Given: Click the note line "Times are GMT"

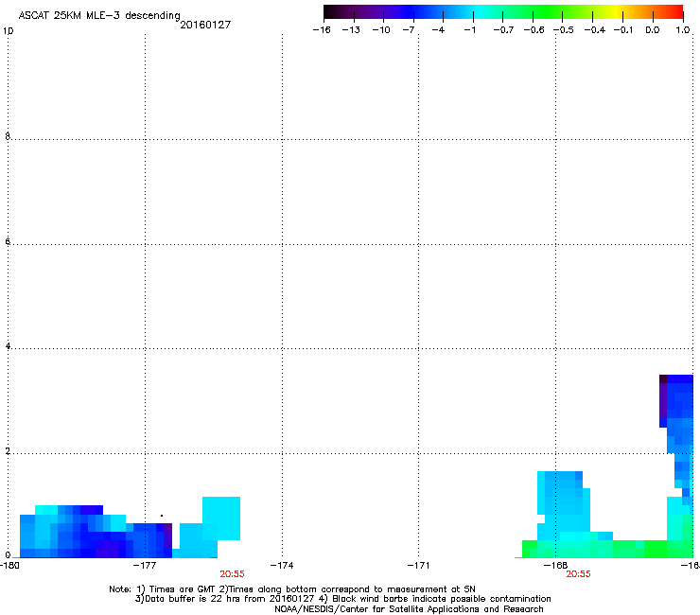Looking at the screenshot, I should (292, 589).
